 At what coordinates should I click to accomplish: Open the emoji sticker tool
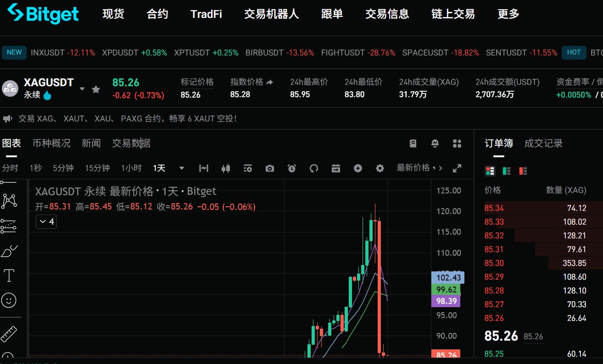click(9, 300)
